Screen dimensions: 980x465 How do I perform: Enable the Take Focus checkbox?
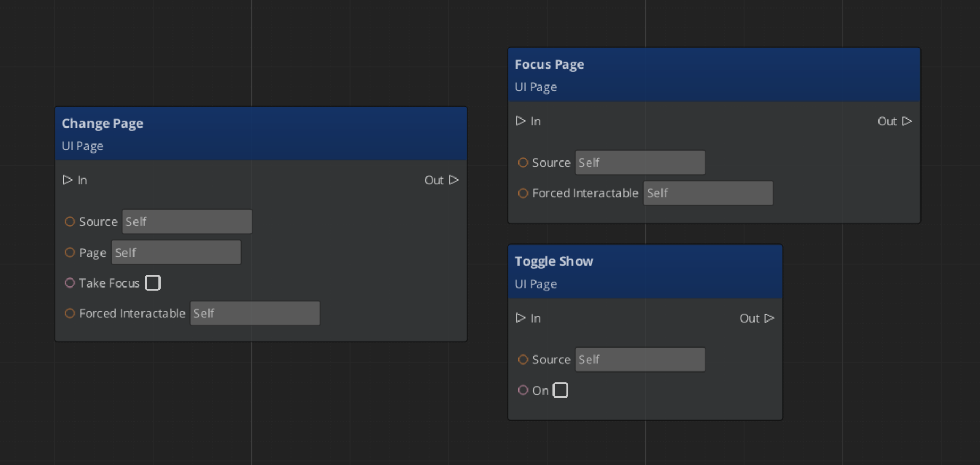click(x=153, y=283)
